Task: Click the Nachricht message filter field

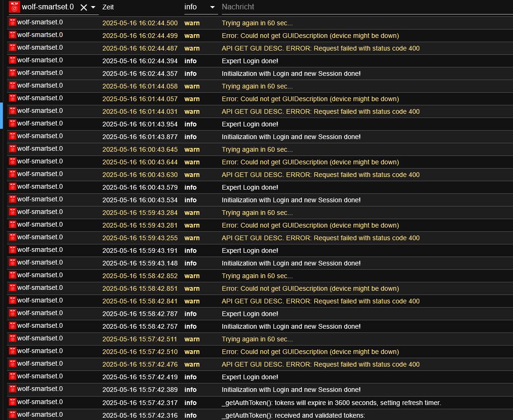Action: pyautogui.click(x=365, y=7)
